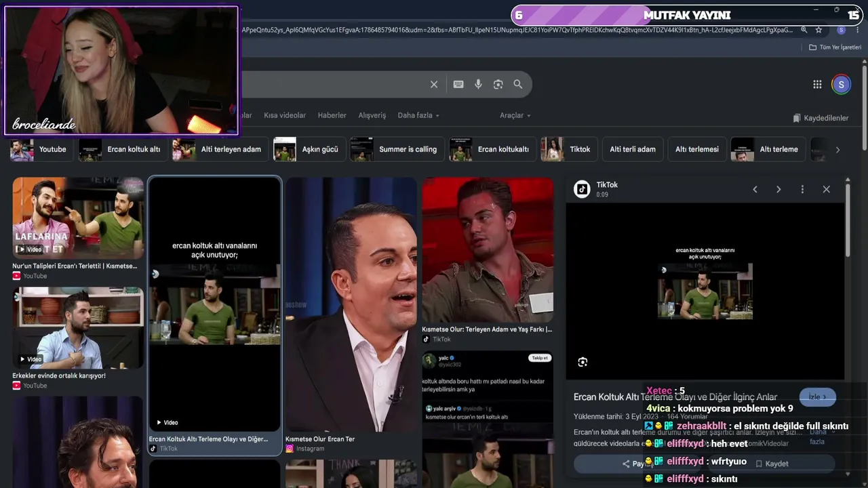Search by image with the Lens camera icon
Screen dimensions: 868x488
[498, 84]
